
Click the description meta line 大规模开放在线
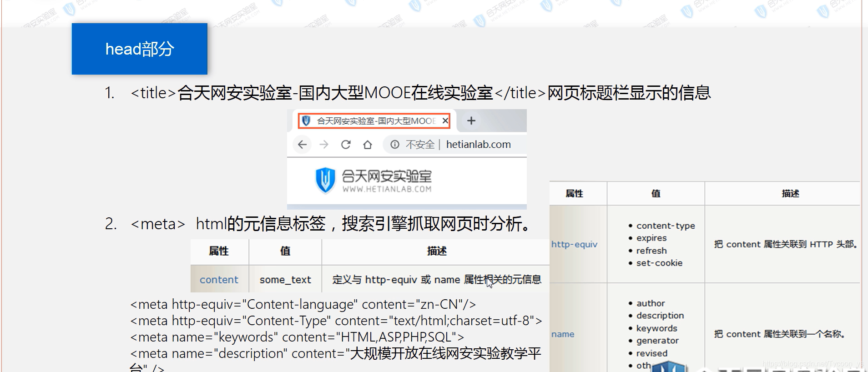pyautogui.click(x=335, y=353)
